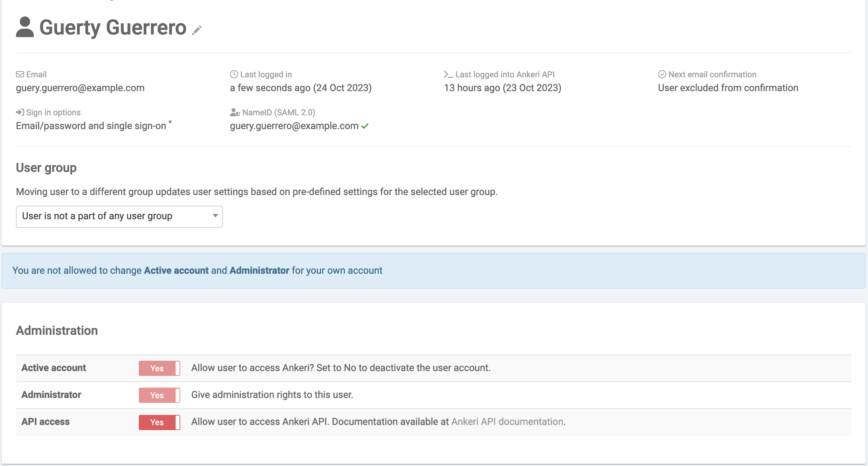
Task: Open the Ankeri API documentation link
Action: (x=507, y=421)
